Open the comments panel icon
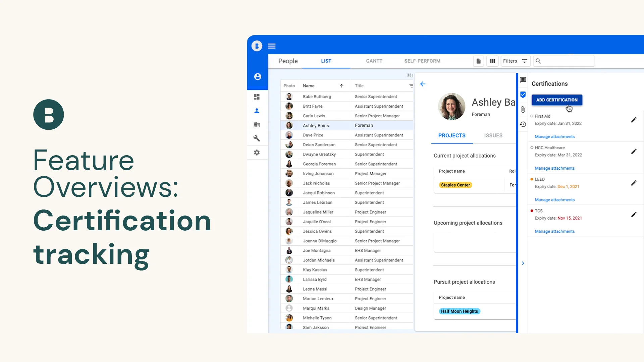The image size is (644, 362). point(523,80)
